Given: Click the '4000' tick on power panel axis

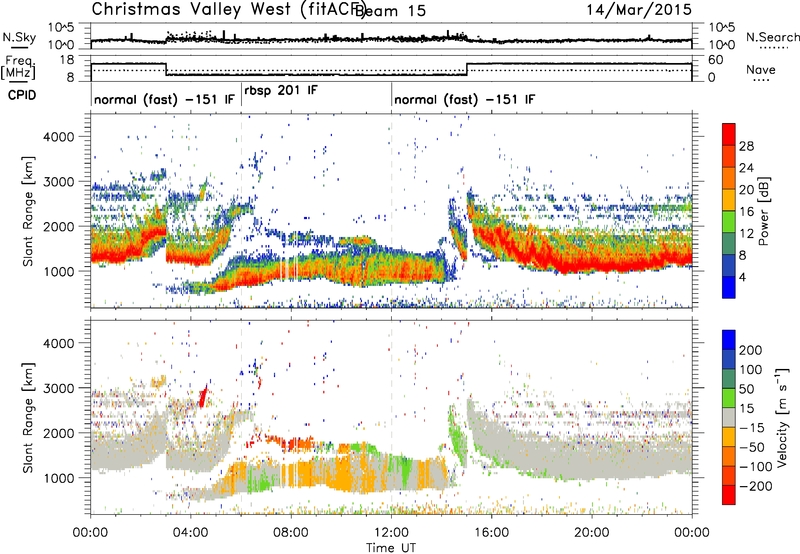Looking at the screenshot, I should tap(58, 137).
